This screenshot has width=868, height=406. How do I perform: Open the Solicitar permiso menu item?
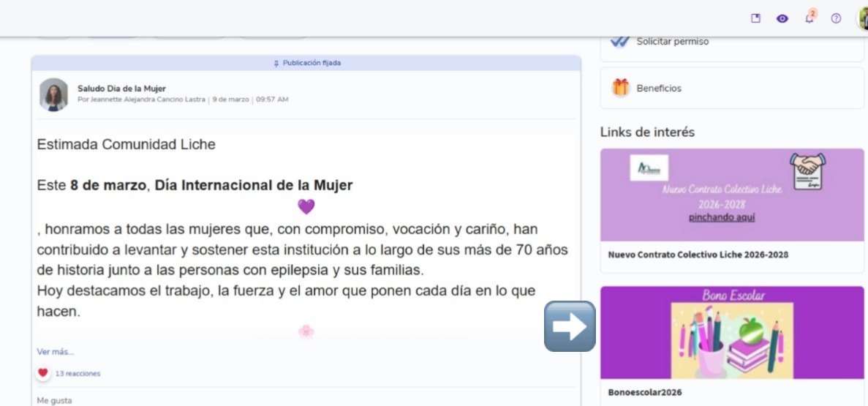(x=672, y=42)
